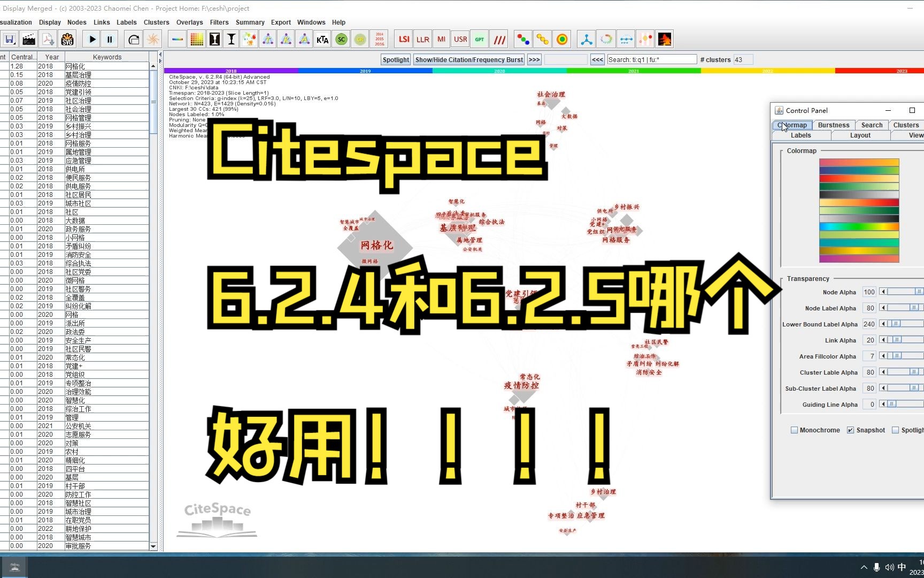
Task: Click the rounded-rectangle refresh layout icon
Action: (x=134, y=39)
